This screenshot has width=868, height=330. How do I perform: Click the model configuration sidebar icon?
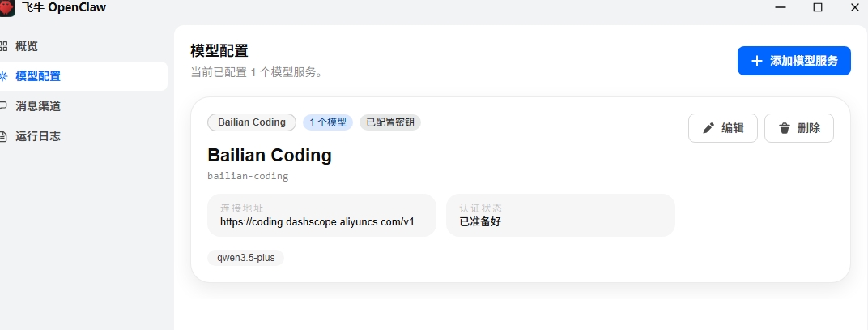click(4, 76)
